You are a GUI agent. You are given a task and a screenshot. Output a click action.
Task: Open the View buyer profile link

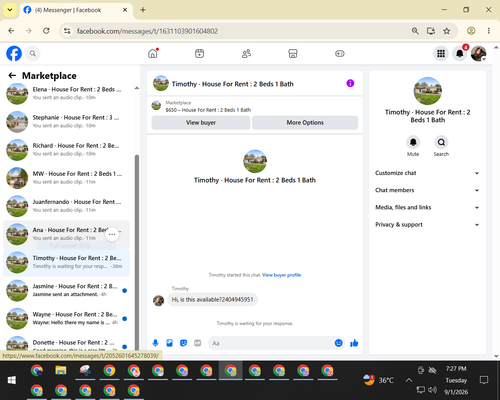tap(281, 275)
